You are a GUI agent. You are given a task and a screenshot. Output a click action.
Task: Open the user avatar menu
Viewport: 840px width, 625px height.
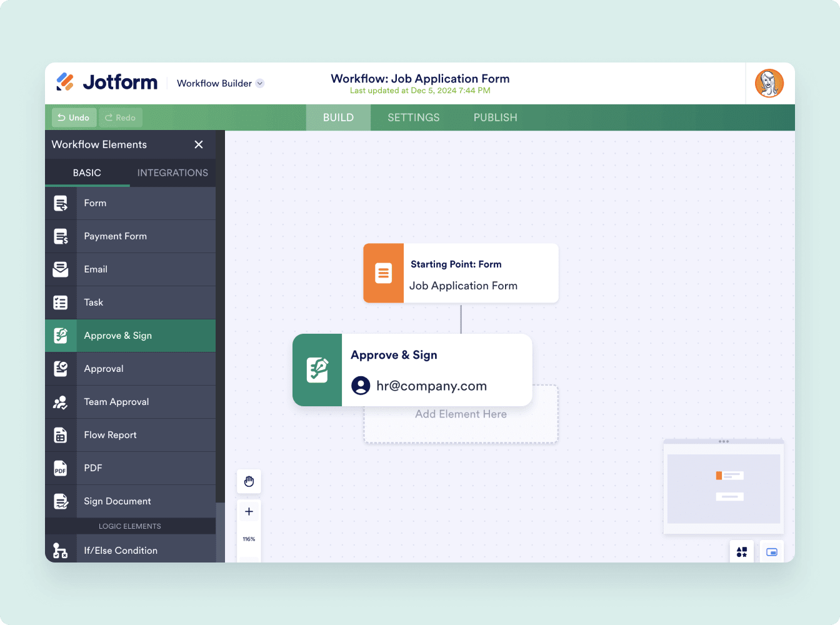point(769,83)
